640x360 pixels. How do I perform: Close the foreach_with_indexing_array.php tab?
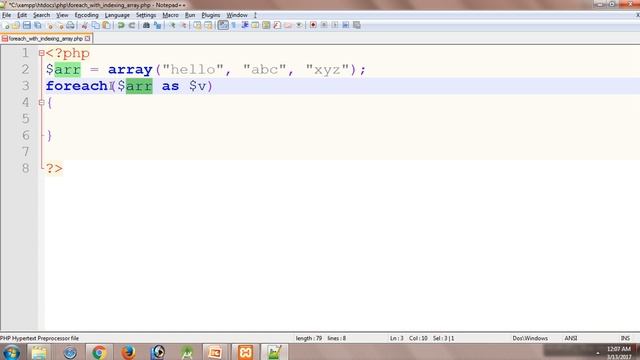[87, 39]
